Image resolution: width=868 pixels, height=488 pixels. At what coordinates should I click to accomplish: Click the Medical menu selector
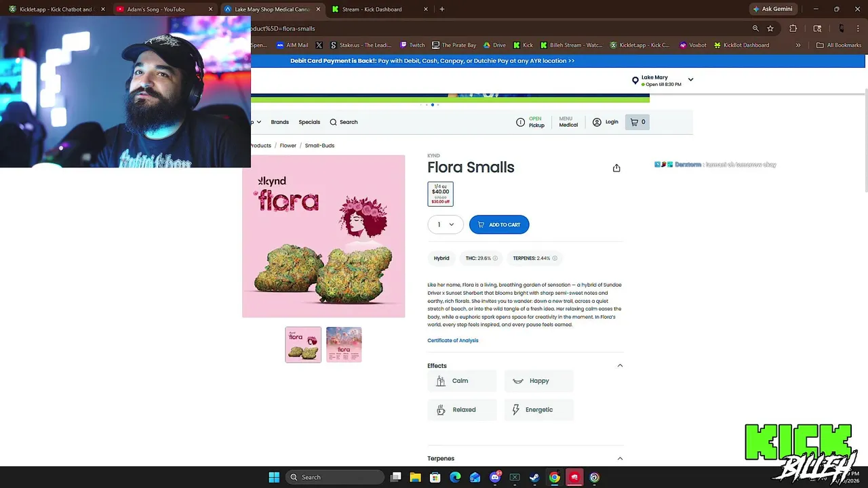click(x=568, y=122)
